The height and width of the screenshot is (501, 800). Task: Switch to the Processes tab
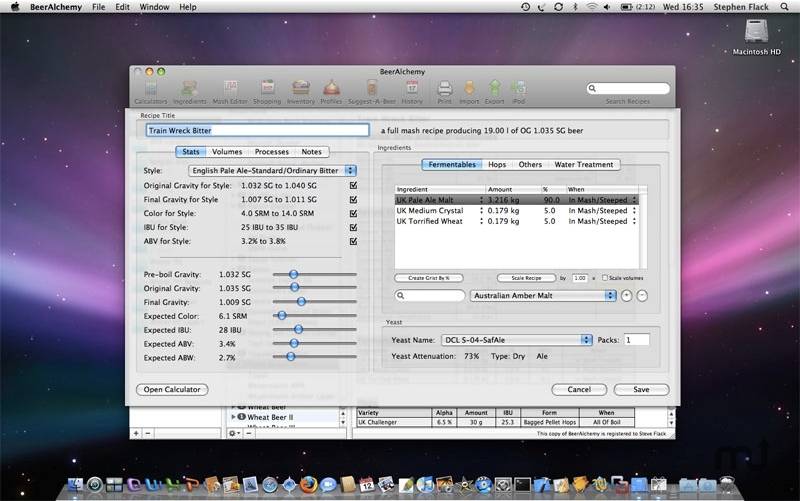271,152
